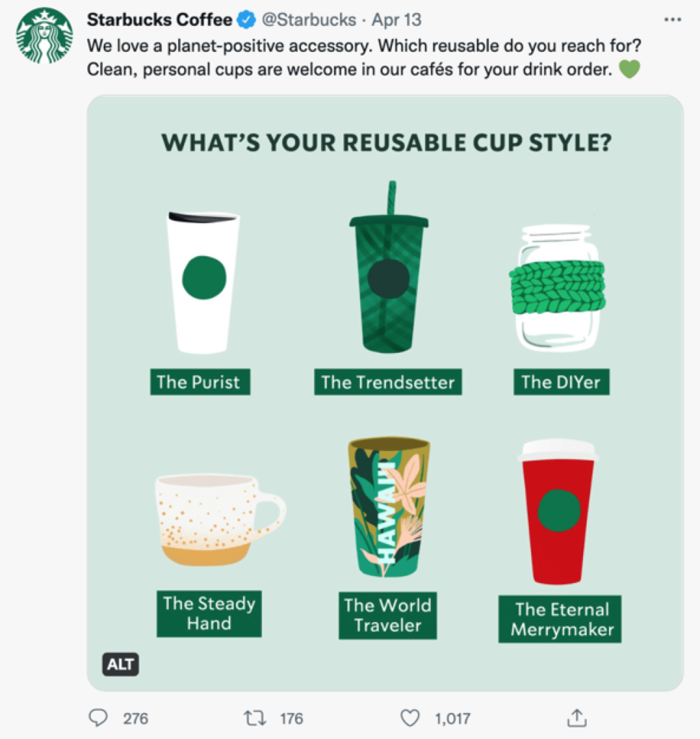Like the reusable cup tweet

click(x=409, y=718)
